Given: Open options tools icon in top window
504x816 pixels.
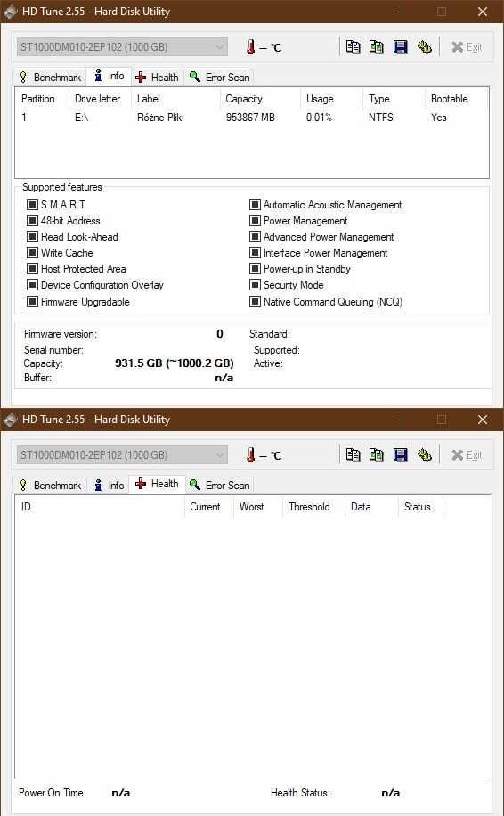Looking at the screenshot, I should click(x=425, y=47).
